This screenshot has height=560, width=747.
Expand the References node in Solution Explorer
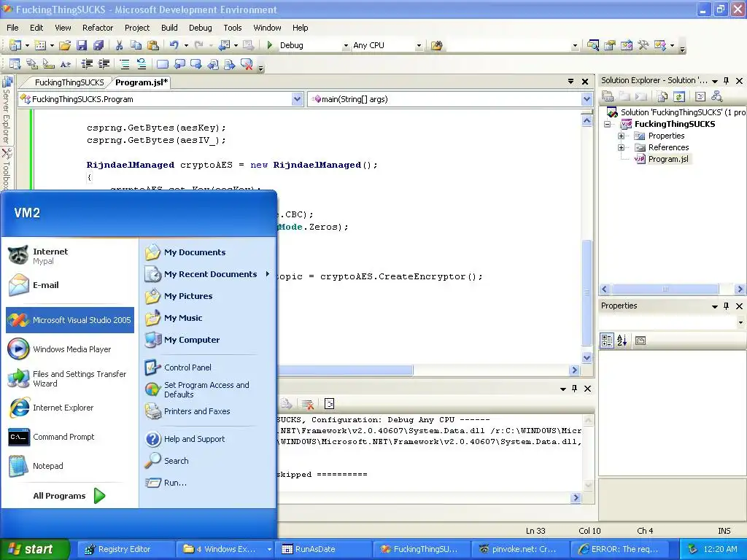[x=621, y=147]
